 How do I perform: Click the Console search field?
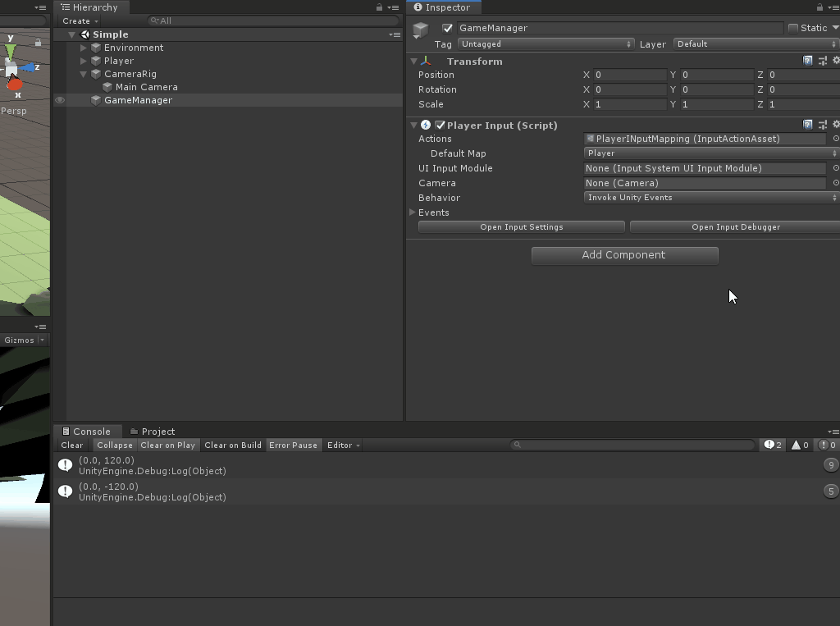(x=632, y=445)
